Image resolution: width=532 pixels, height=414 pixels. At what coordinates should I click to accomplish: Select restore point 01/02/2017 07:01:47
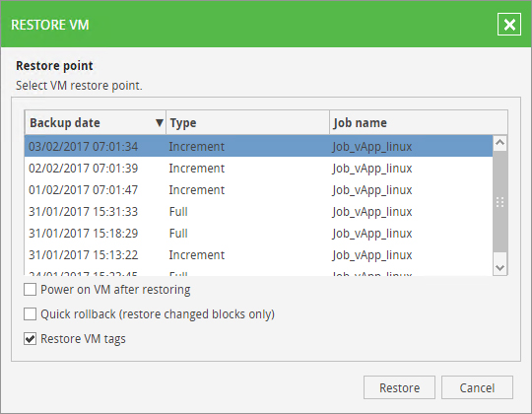(x=258, y=189)
